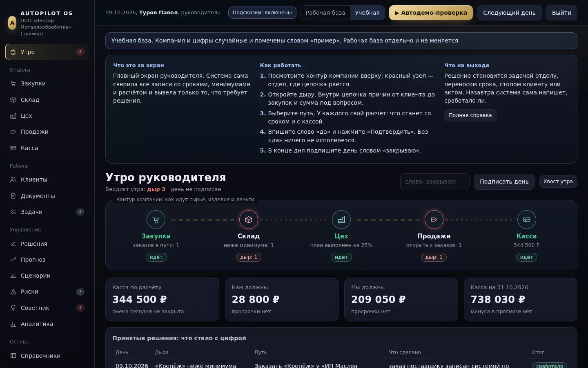Click Хвост утра button
588x368 pixels.
[x=558, y=182]
